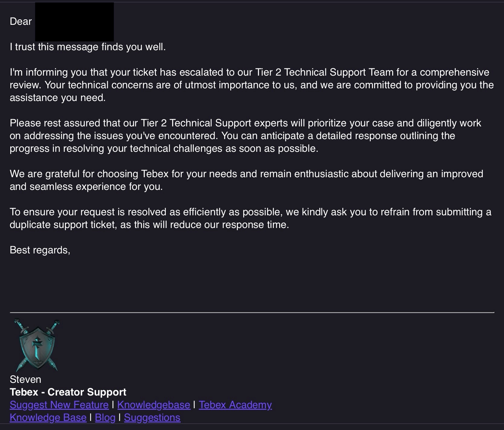
Task: Click the "Best regards," closing line
Action: click(x=40, y=250)
